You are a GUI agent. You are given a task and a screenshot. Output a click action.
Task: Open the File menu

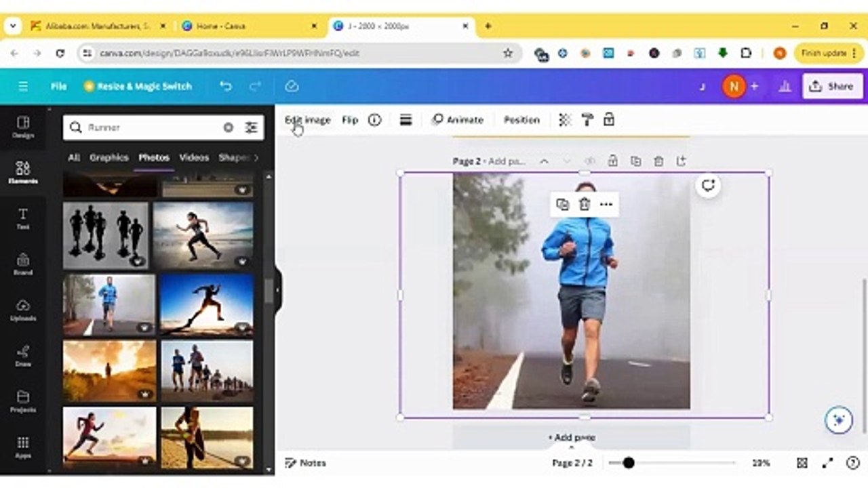coord(58,86)
